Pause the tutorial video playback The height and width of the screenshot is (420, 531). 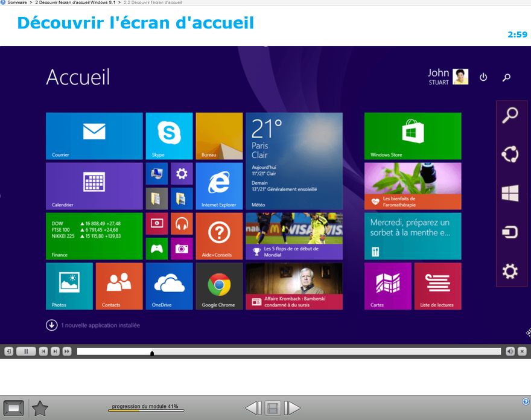click(x=26, y=351)
